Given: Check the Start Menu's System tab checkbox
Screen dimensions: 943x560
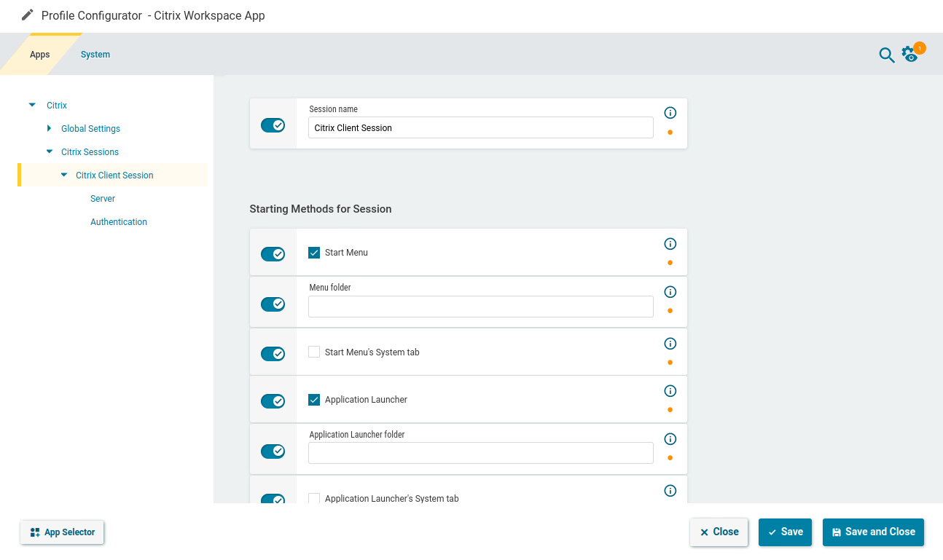Looking at the screenshot, I should tap(313, 351).
